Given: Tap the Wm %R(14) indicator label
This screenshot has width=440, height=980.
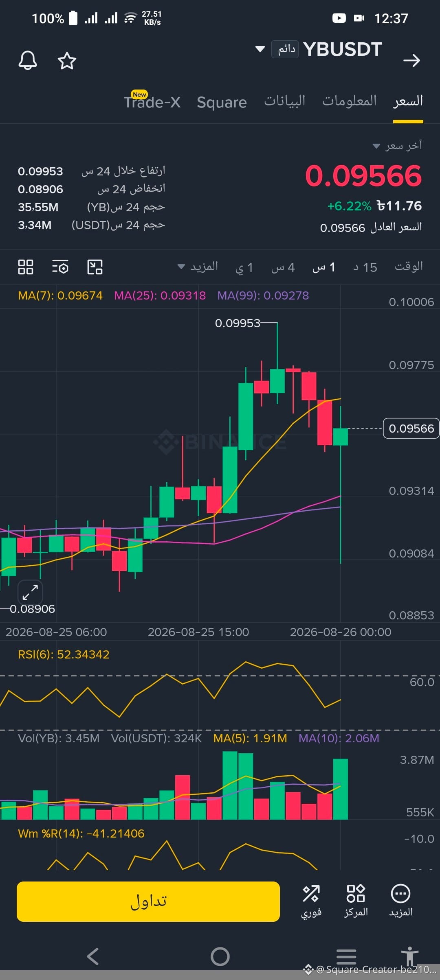Looking at the screenshot, I should 81,833.
